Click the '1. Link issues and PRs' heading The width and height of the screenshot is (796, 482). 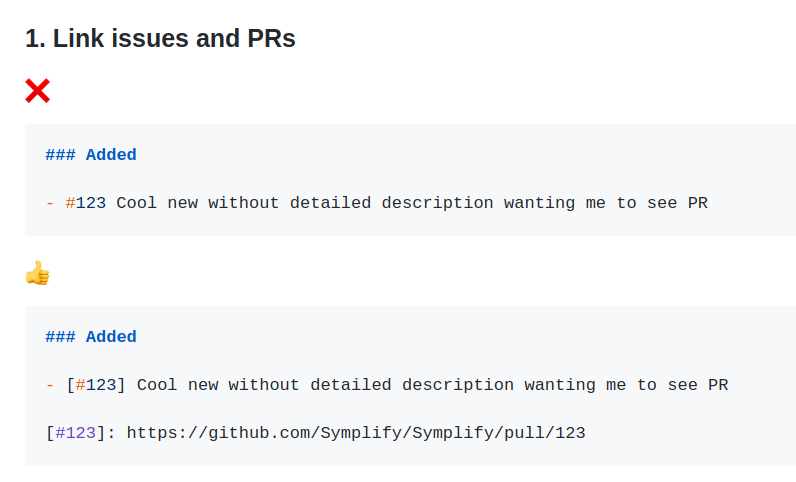[160, 39]
